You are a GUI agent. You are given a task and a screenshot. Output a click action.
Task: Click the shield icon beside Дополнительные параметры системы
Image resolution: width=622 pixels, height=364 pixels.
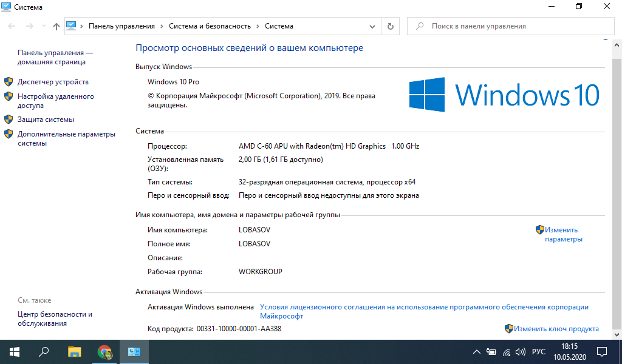pos(9,134)
